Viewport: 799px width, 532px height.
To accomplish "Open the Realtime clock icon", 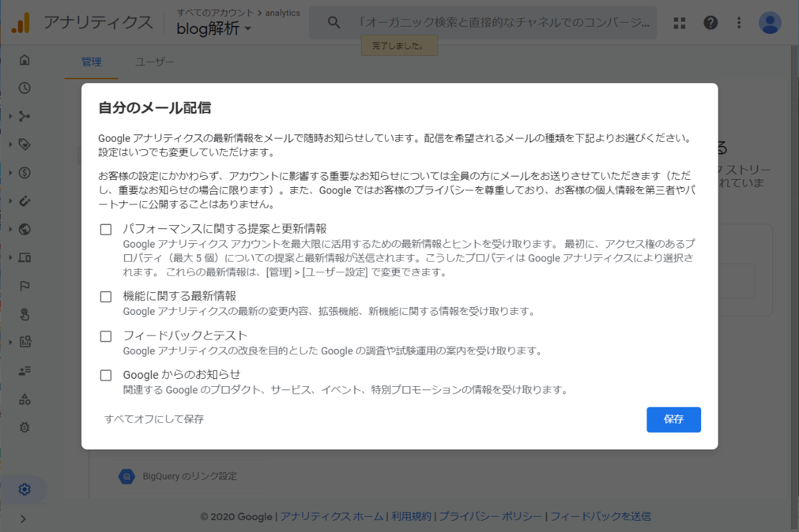I will click(x=25, y=88).
